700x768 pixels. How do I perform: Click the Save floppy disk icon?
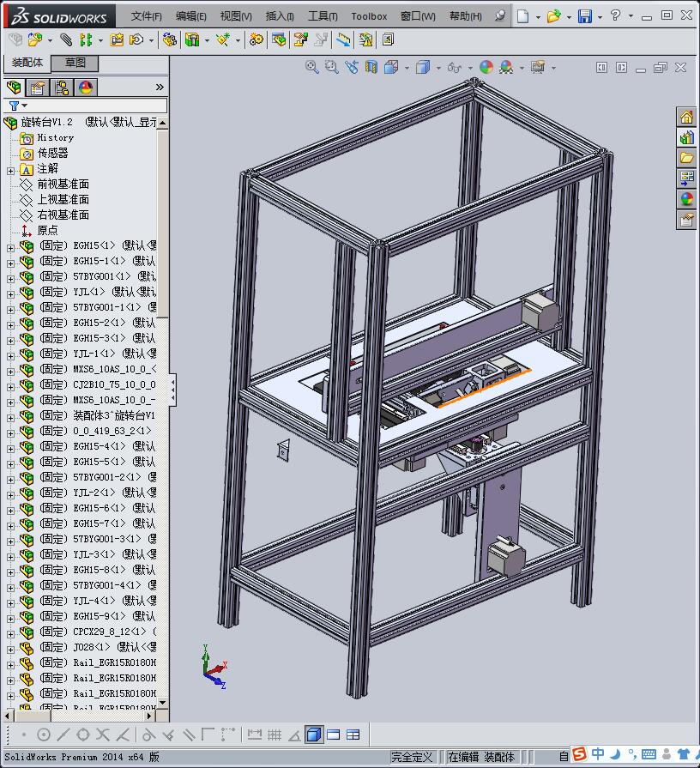coord(584,16)
